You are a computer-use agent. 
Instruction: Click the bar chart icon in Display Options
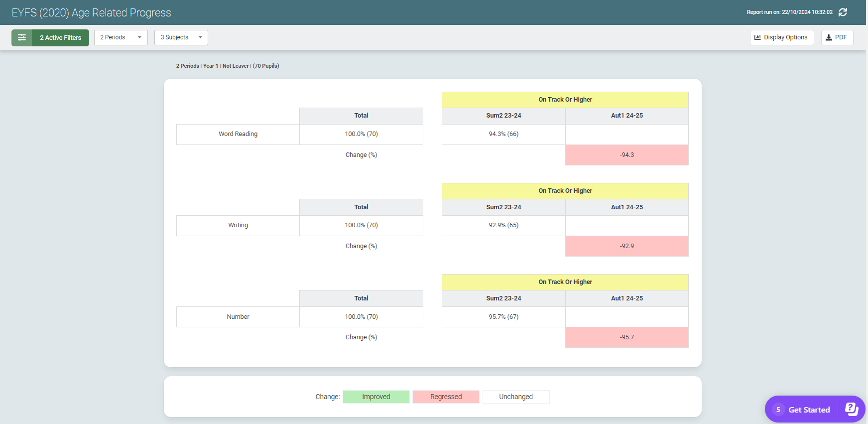pyautogui.click(x=757, y=37)
